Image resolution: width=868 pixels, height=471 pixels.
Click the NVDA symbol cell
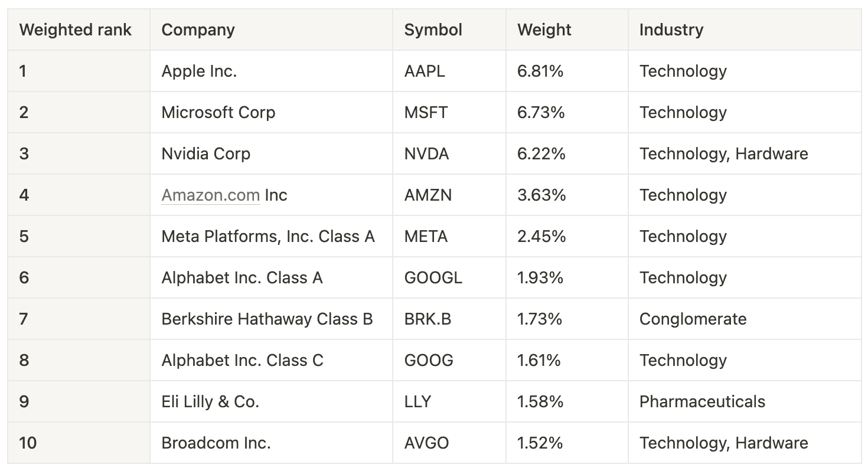(426, 154)
